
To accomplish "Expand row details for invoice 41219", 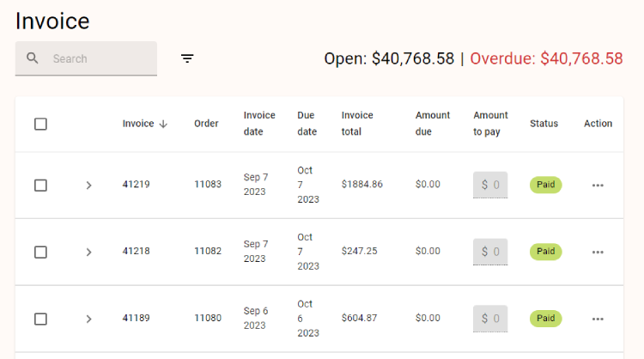I will [x=88, y=186].
